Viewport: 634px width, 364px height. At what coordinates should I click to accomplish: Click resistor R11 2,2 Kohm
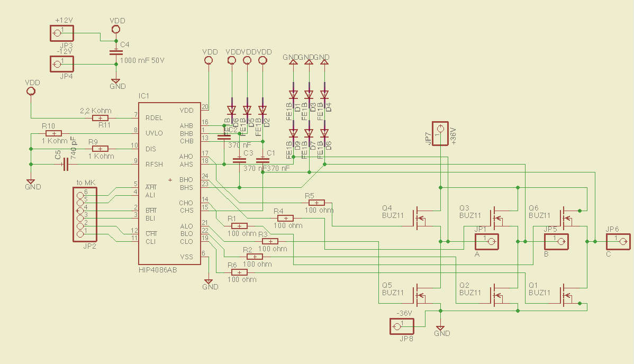(100, 118)
